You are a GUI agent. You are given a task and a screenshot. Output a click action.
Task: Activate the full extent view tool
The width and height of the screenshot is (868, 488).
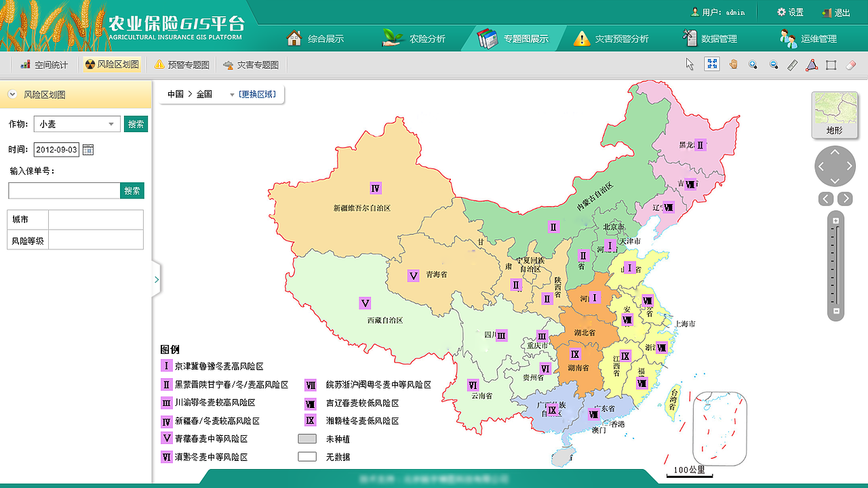coord(711,64)
